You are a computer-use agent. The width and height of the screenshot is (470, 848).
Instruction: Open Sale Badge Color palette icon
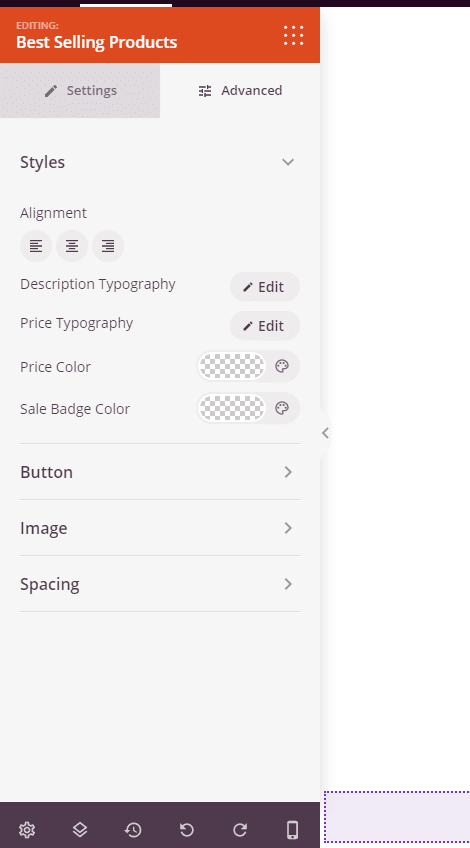(x=282, y=408)
